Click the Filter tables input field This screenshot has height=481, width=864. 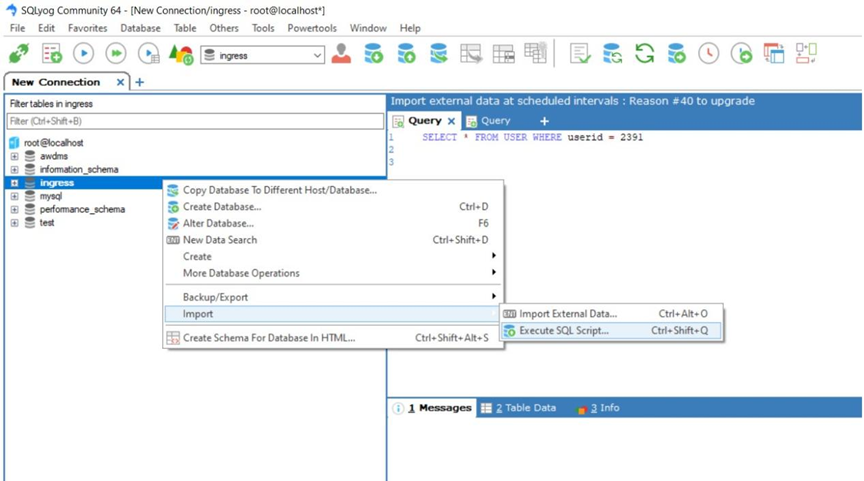195,121
